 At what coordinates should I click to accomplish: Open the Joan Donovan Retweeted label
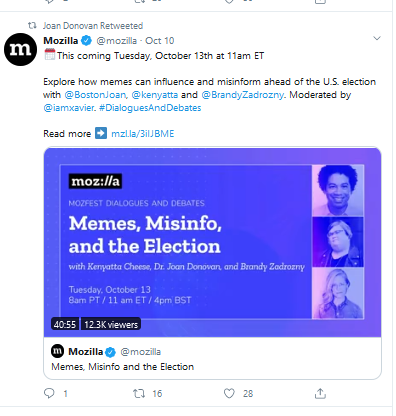(93, 26)
